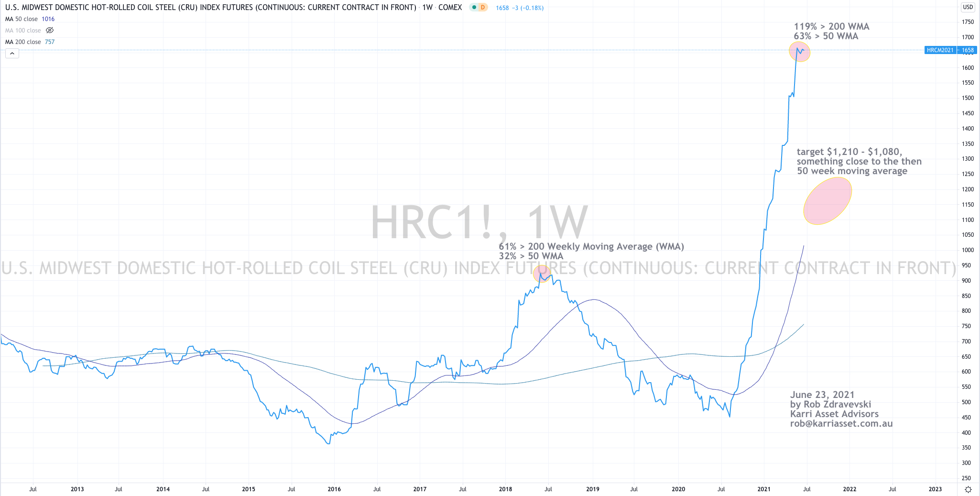Click the 1658 last price value on axis
The image size is (980, 496).
[968, 50]
